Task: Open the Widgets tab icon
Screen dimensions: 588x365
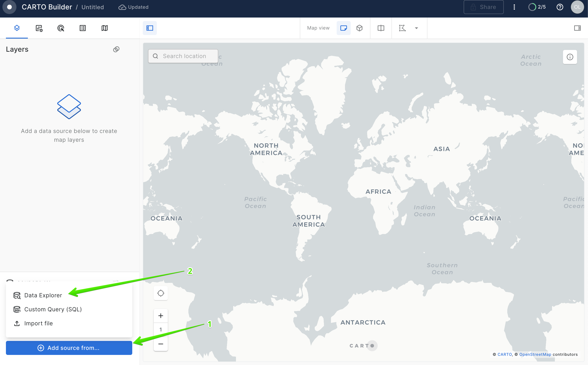Action: point(39,28)
